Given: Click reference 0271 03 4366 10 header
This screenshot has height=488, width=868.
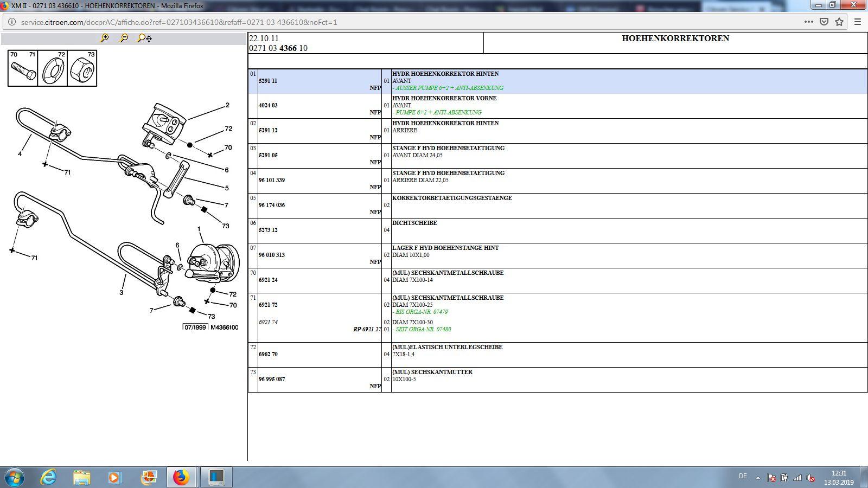Looking at the screenshot, I should pyautogui.click(x=278, y=48).
